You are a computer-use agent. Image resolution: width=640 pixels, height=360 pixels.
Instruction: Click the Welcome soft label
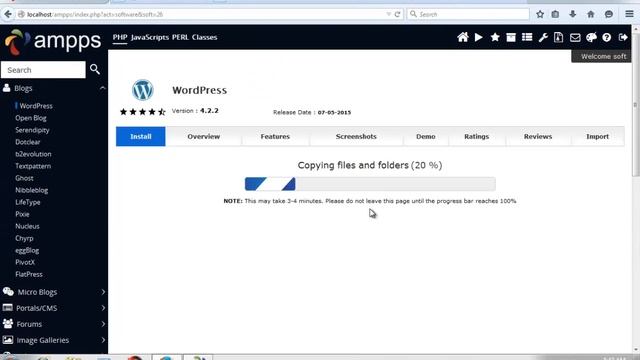[603, 56]
